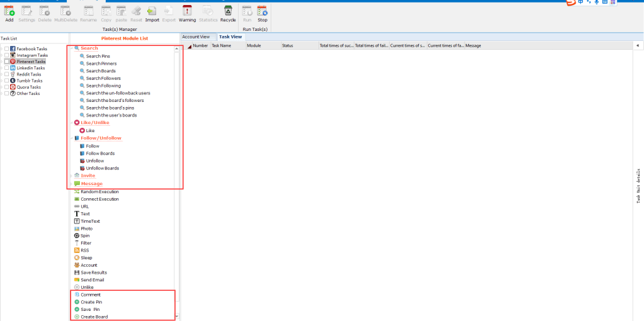Viewport: 644px width, 321px height.
Task: Expand the Message module group
Action: click(x=71, y=184)
